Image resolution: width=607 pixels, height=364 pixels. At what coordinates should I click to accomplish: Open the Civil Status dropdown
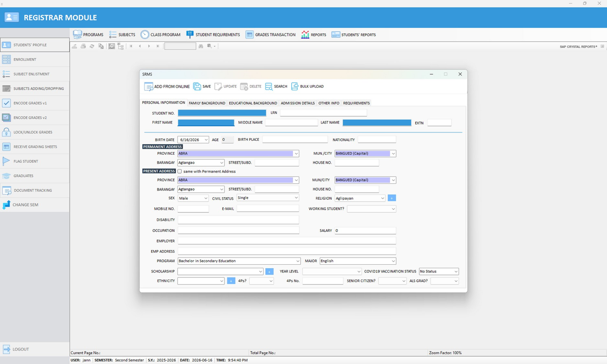[296, 198]
